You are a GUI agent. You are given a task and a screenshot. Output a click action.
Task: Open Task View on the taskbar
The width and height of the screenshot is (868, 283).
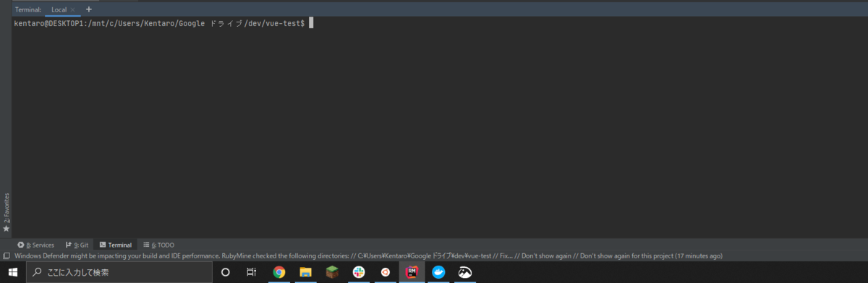click(251, 272)
